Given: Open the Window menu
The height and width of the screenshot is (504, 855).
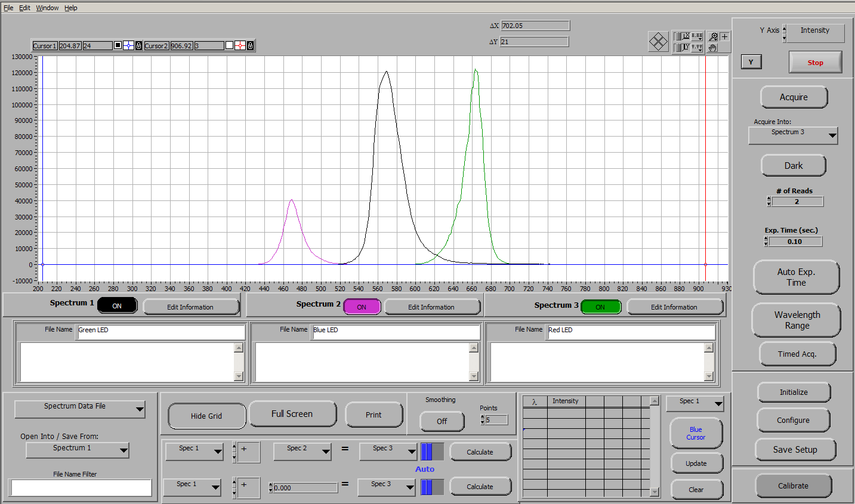Looking at the screenshot, I should pyautogui.click(x=47, y=8).
